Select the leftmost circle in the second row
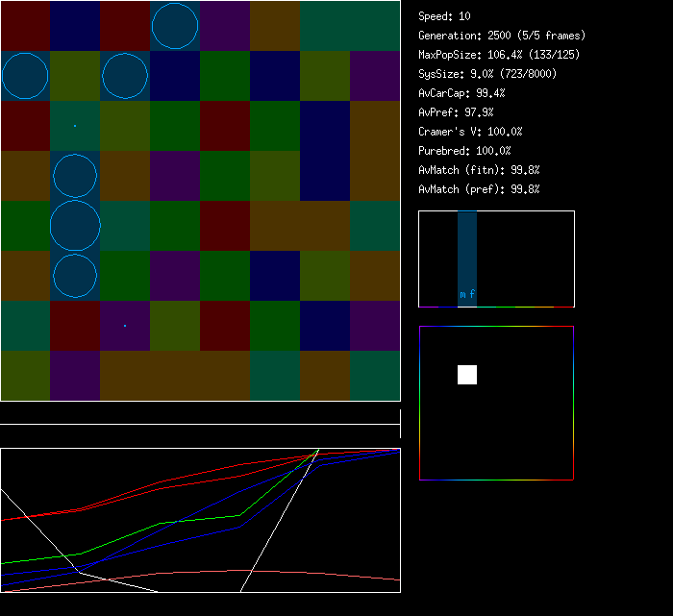This screenshot has height=616, width=673. (x=25, y=76)
